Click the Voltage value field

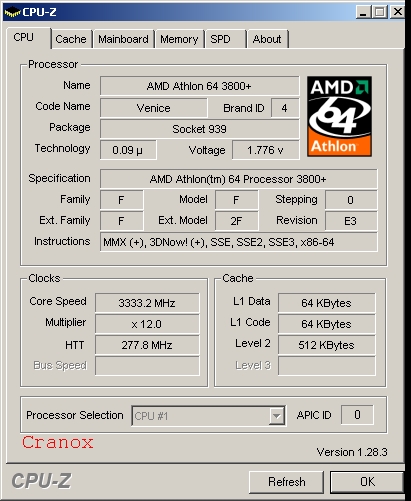265,150
